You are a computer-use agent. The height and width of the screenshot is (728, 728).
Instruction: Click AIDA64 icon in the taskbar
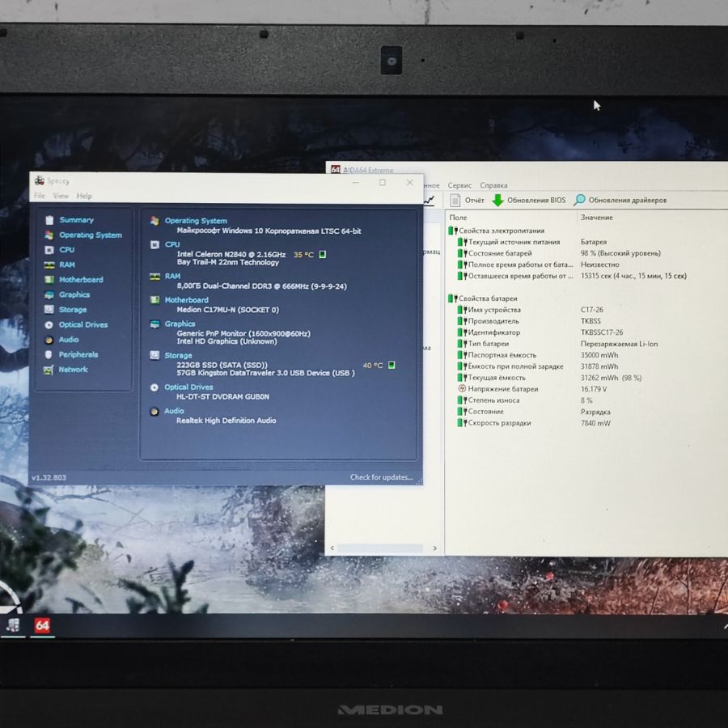pyautogui.click(x=42, y=625)
